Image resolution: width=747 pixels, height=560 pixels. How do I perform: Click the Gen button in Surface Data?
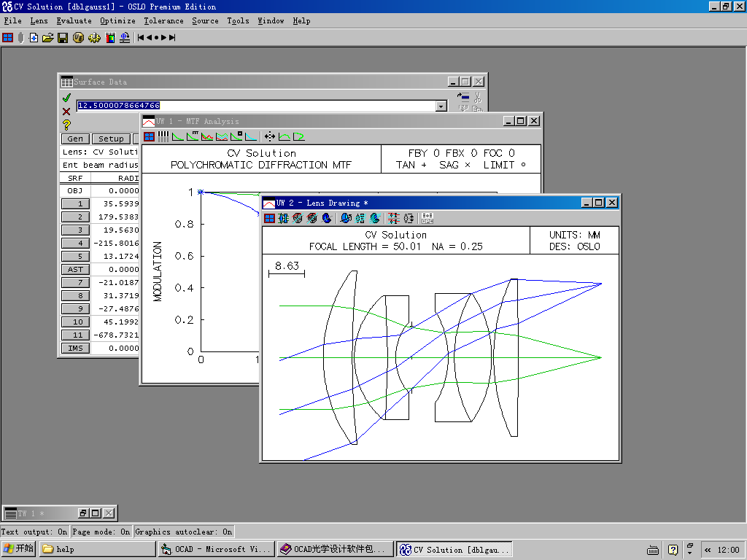75,139
